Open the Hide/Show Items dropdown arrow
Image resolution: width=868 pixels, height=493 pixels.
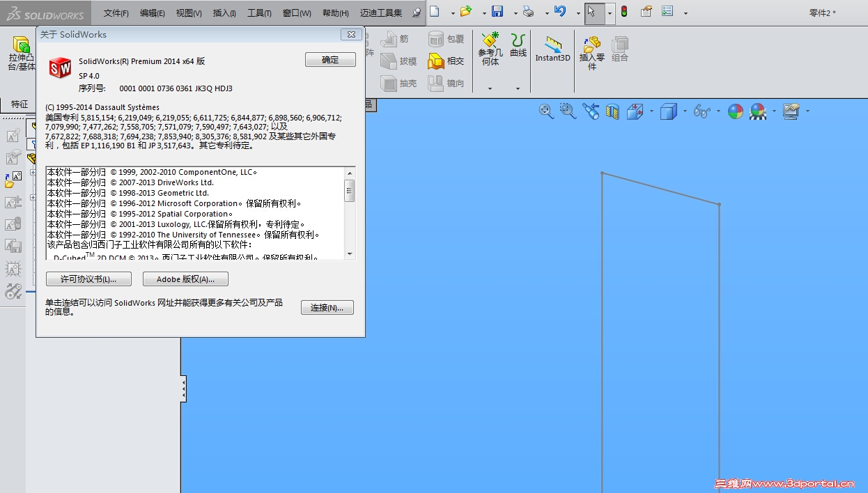pyautogui.click(x=718, y=111)
